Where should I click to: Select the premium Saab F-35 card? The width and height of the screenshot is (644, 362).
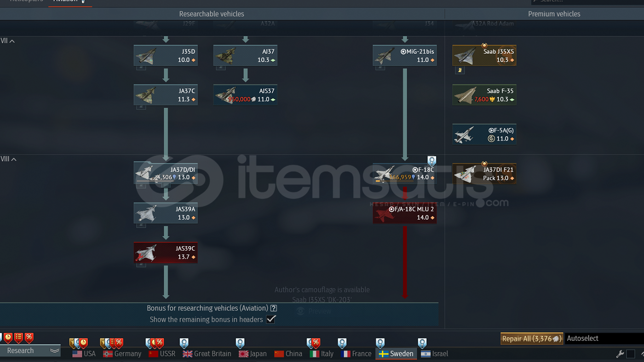point(484,95)
